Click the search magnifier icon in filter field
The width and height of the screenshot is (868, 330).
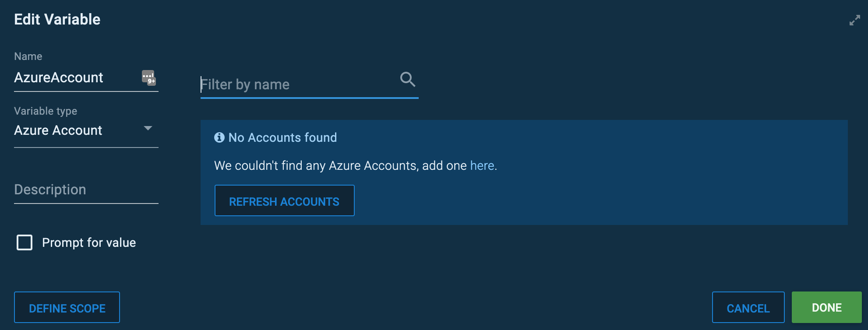(407, 80)
